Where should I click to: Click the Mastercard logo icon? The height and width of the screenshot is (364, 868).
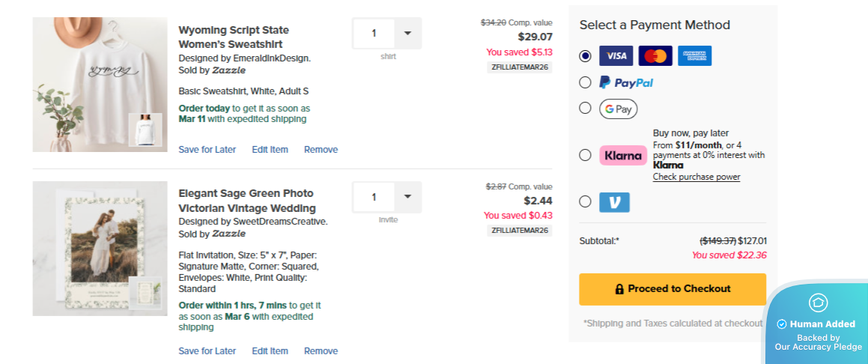pyautogui.click(x=655, y=56)
